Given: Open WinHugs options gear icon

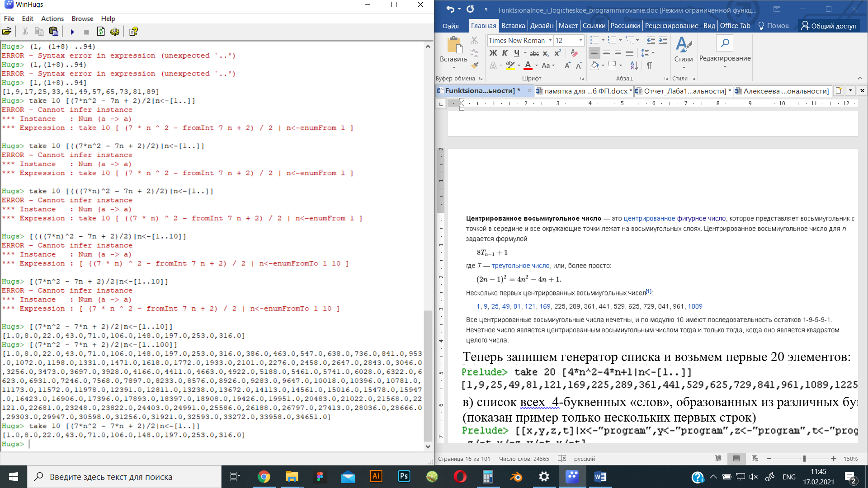Looking at the screenshot, I should [115, 32].
